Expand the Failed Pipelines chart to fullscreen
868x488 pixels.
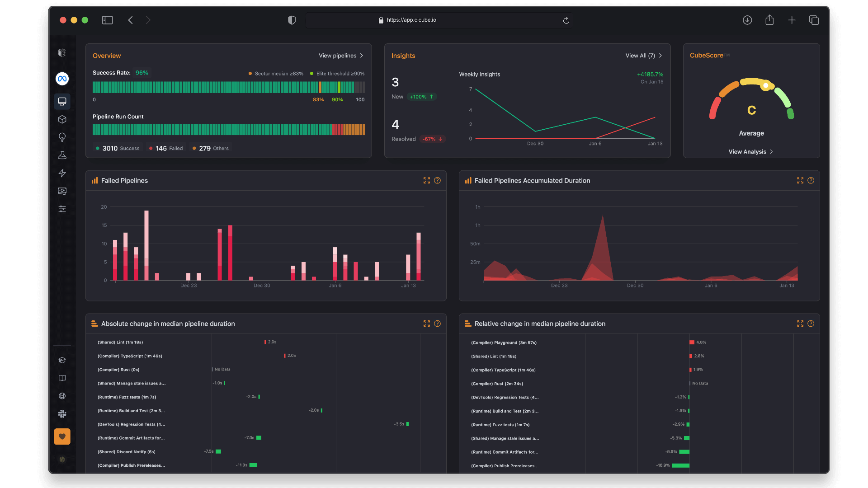(427, 180)
